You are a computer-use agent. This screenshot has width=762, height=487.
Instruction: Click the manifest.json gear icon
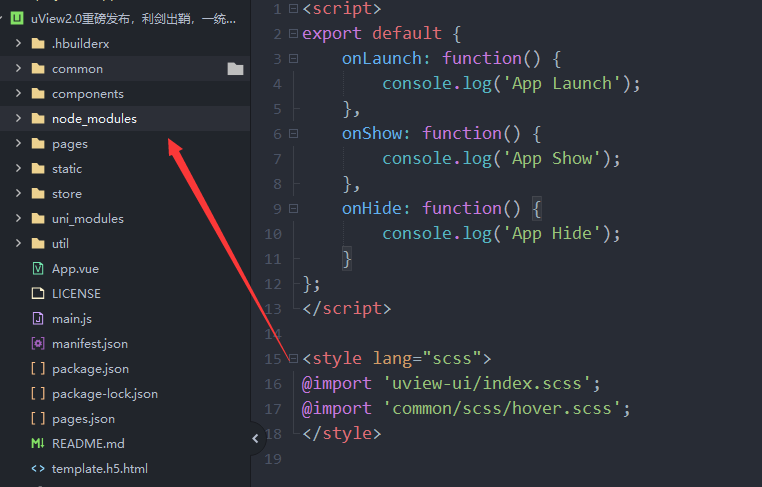pos(38,344)
